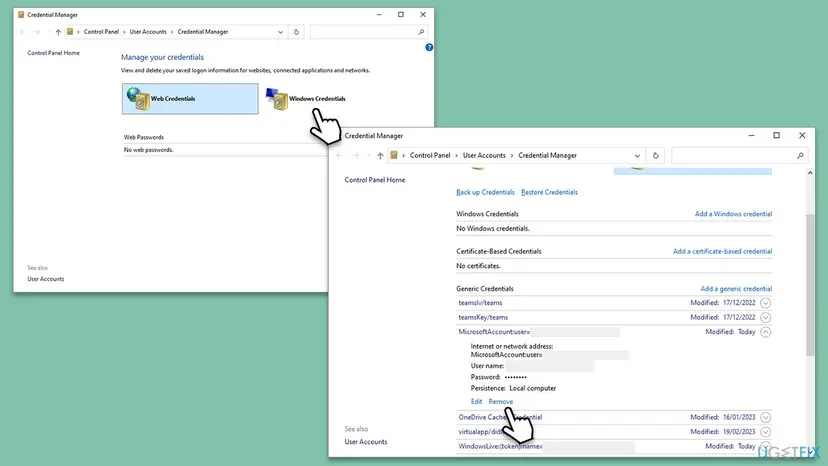Open User Accounts under See also in the front window
Image resolution: width=828 pixels, height=466 pixels.
[366, 442]
